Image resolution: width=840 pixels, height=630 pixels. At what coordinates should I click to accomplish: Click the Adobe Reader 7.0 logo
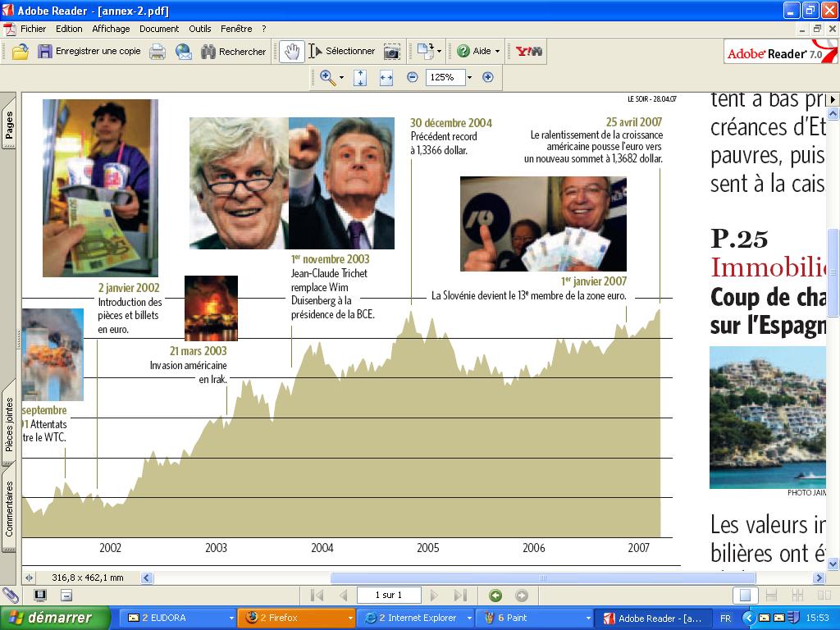(x=780, y=52)
